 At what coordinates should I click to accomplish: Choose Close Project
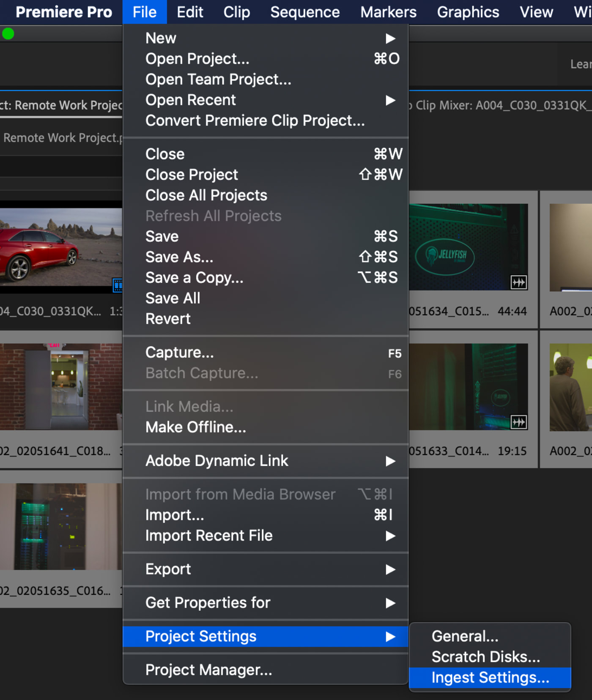[266, 175]
